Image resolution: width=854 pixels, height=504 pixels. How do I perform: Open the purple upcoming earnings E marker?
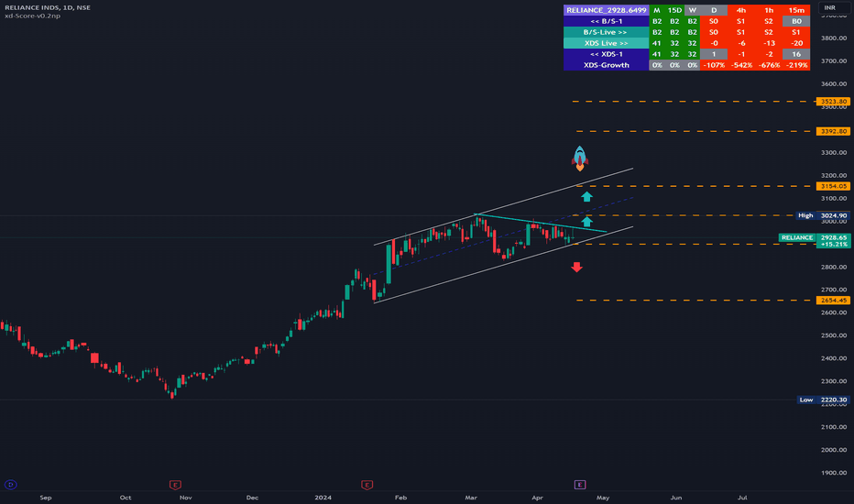tap(579, 485)
